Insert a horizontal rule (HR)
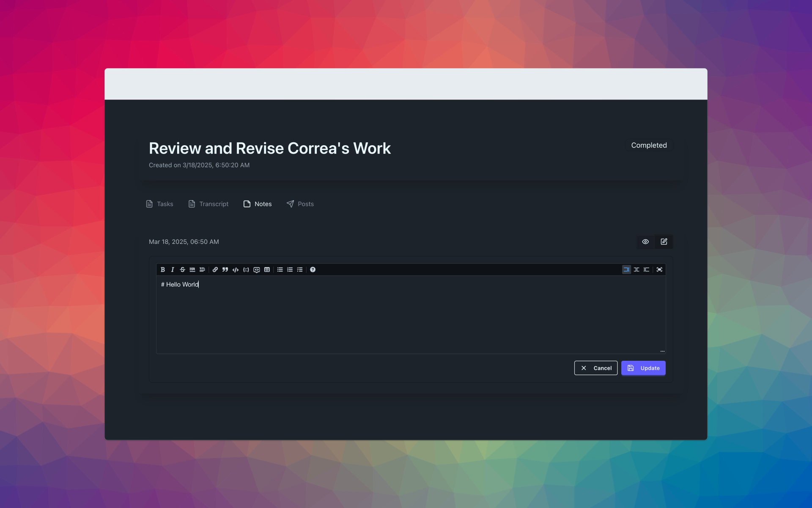Screen dimensions: 812x508 192,270
